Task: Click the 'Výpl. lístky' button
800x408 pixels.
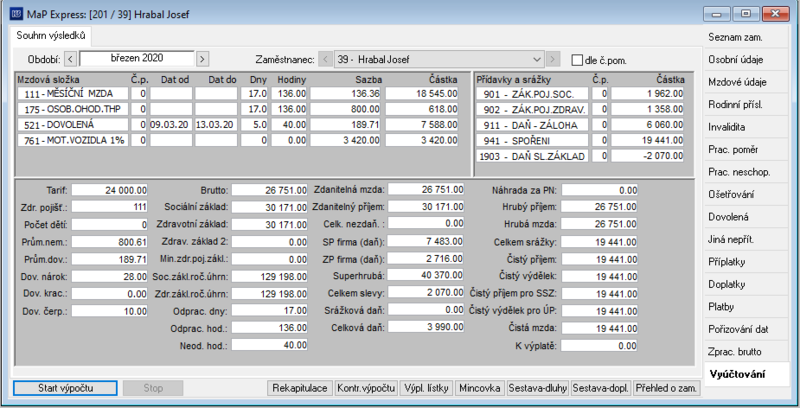Action: (426, 388)
